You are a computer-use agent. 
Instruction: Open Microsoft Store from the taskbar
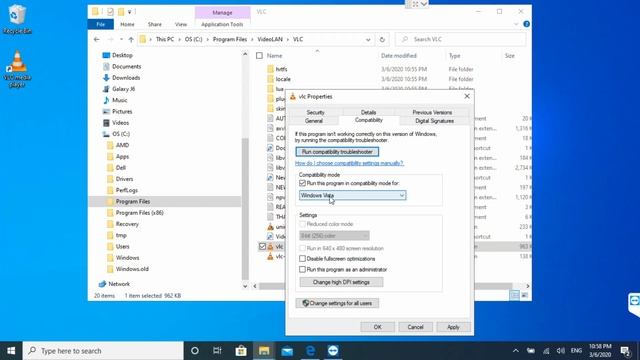pos(241,351)
